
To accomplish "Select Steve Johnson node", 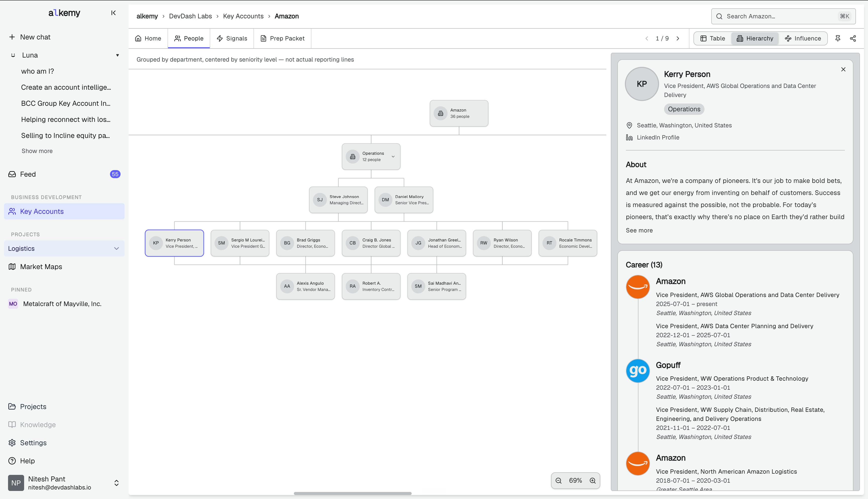I will click(338, 200).
